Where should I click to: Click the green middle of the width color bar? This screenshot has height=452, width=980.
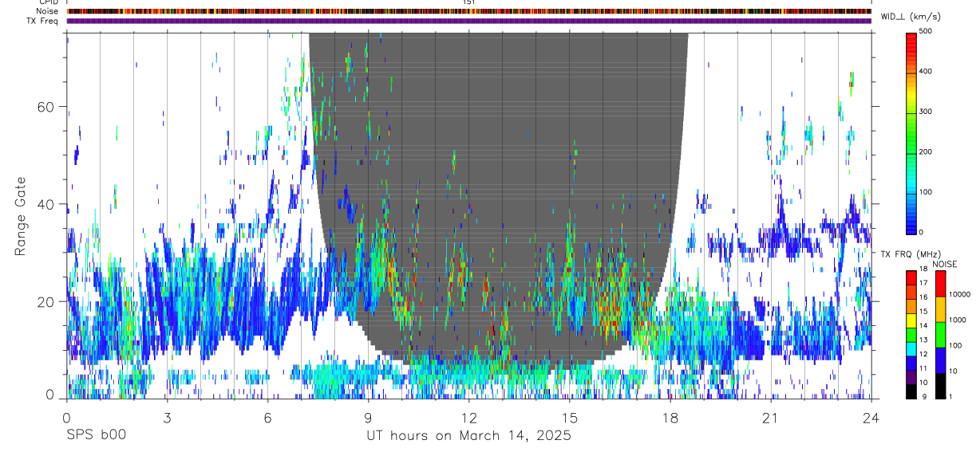[x=911, y=133]
